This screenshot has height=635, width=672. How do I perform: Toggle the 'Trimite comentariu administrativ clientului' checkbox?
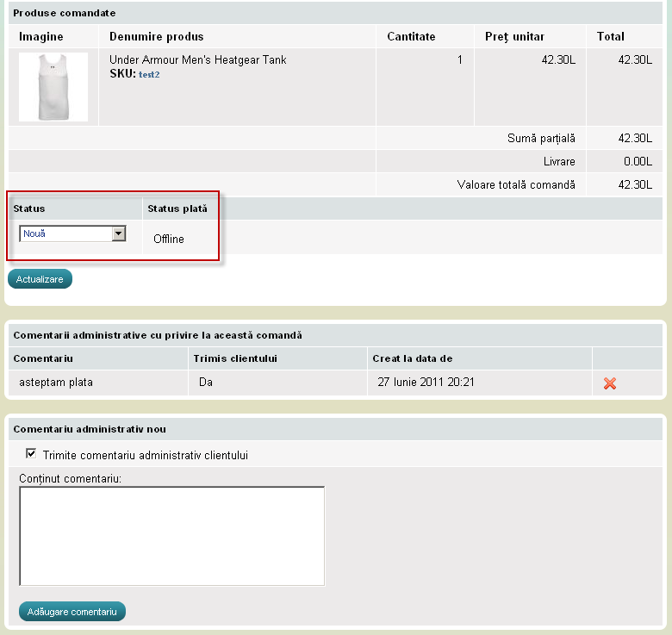click(x=32, y=454)
